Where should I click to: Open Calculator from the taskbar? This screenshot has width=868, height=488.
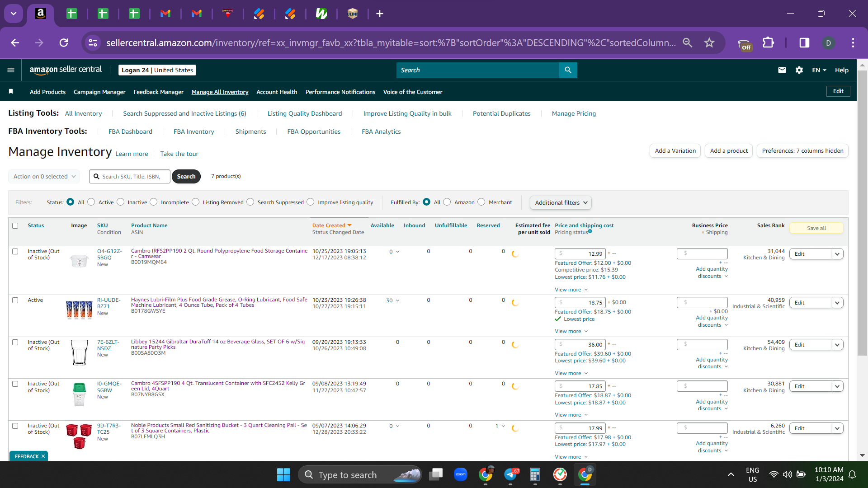pos(535,474)
